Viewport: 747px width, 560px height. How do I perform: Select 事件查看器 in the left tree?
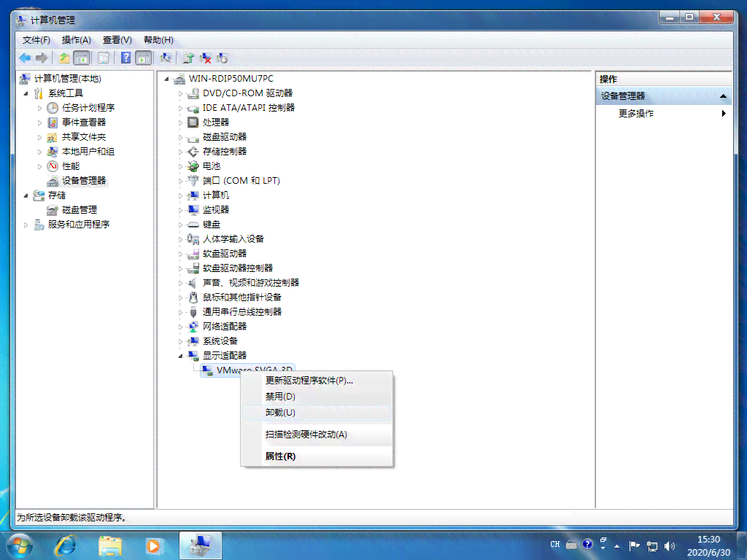(x=84, y=122)
